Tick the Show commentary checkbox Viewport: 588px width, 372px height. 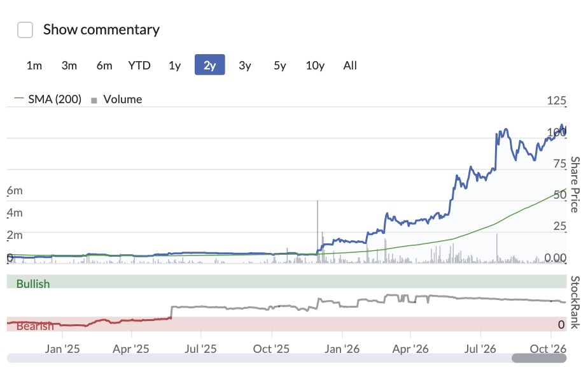click(25, 30)
